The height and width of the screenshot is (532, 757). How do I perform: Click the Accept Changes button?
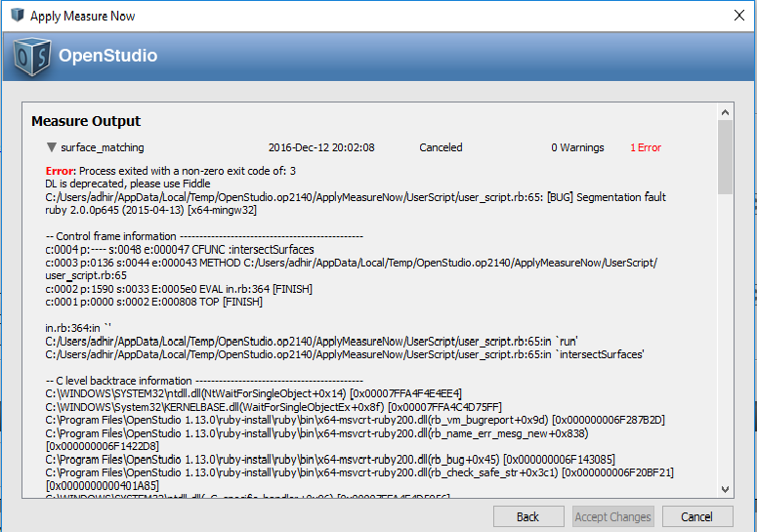[612, 516]
